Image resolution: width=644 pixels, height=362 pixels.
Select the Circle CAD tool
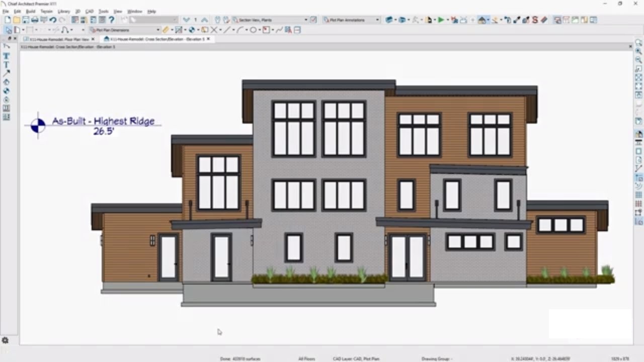click(x=253, y=30)
